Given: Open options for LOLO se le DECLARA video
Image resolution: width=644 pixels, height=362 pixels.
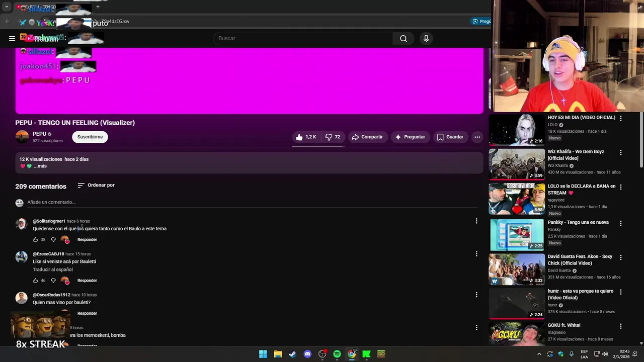Looking at the screenshot, I should [x=620, y=187].
